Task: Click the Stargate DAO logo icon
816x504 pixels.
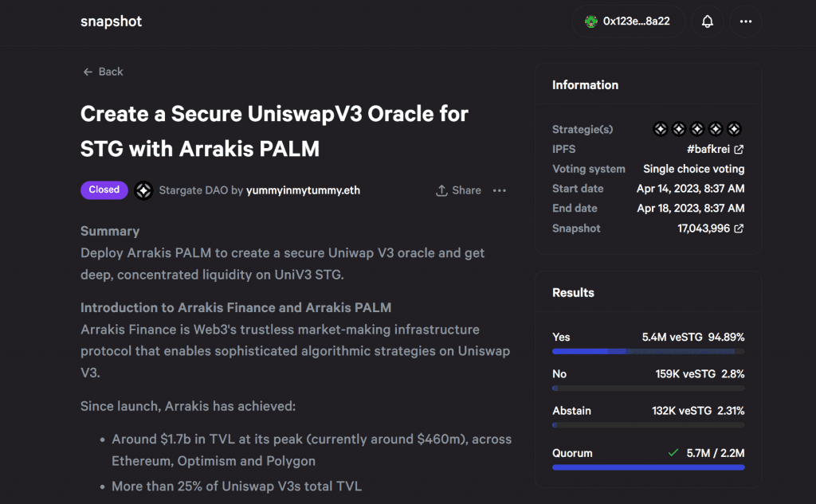Action: click(x=143, y=190)
